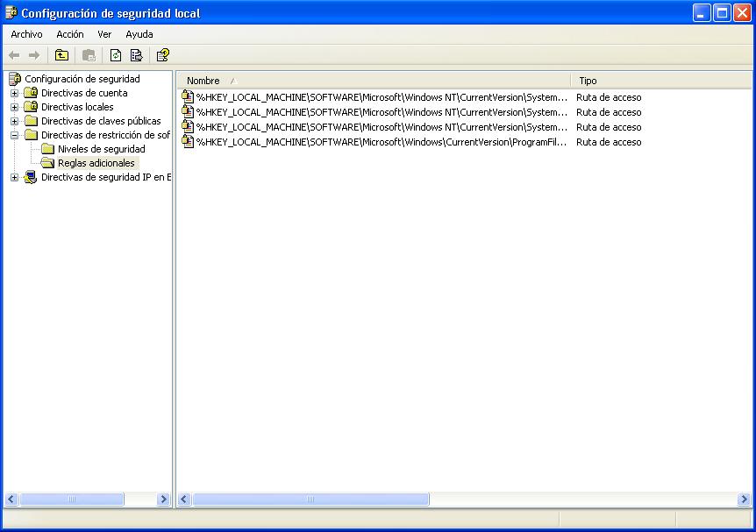
Task: Open Help via the question mark toolbar icon
Action: 163,55
